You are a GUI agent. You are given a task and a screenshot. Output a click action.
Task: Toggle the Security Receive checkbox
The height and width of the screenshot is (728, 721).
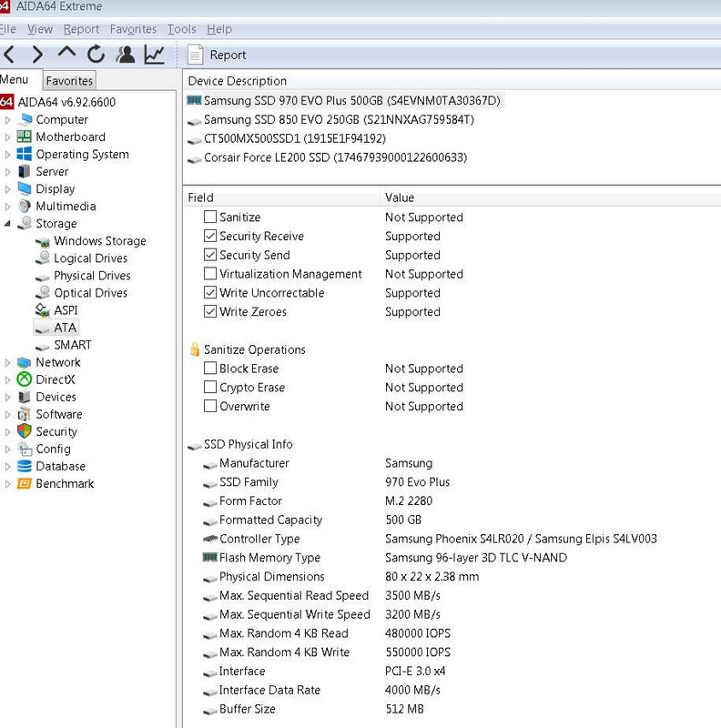click(x=210, y=236)
